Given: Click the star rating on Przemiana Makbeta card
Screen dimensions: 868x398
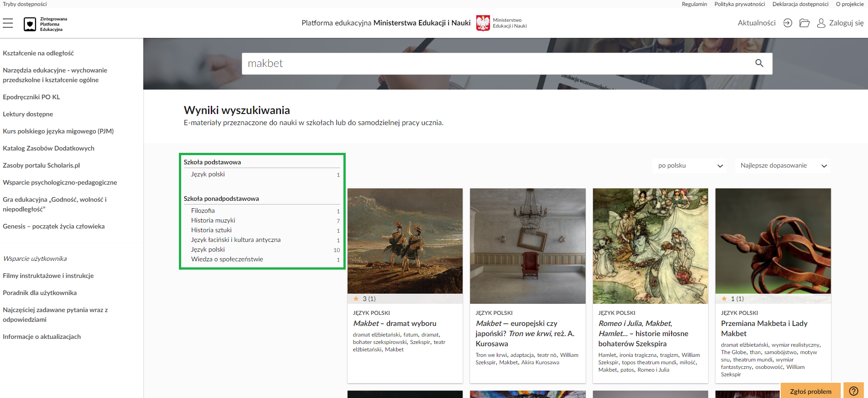Looking at the screenshot, I should (733, 299).
